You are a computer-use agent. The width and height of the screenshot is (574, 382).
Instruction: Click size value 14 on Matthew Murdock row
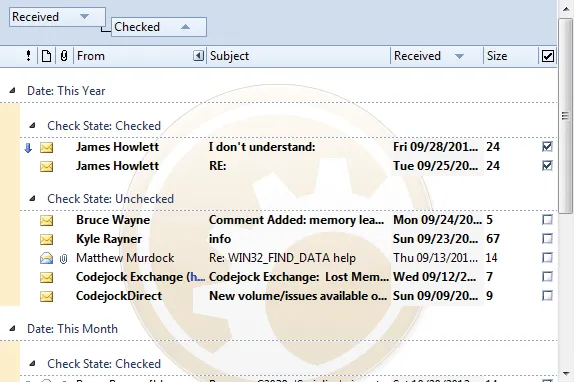pyautogui.click(x=491, y=258)
